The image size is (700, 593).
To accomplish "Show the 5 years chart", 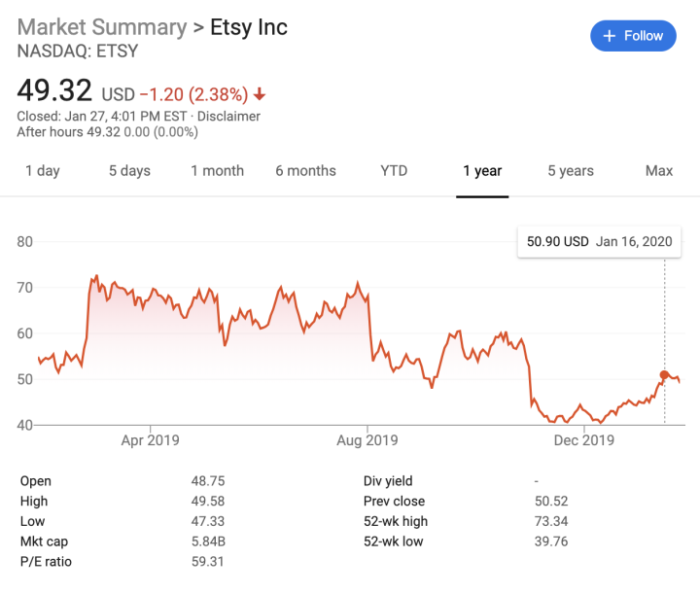I will coord(571,170).
